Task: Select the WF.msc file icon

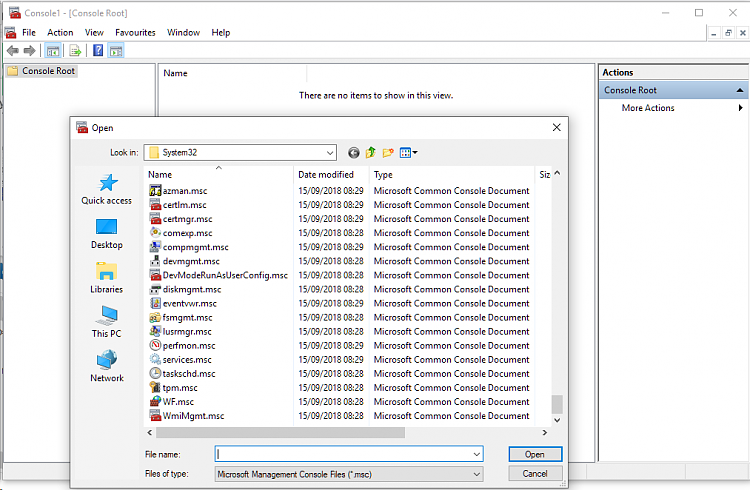Action: [155, 401]
